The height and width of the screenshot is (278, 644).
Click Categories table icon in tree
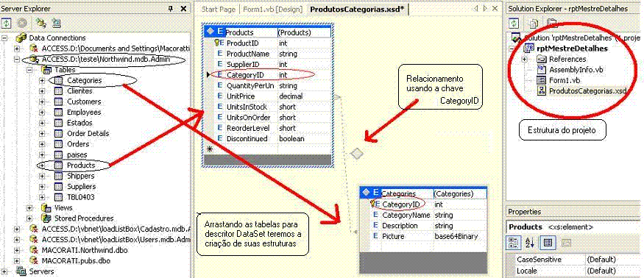point(58,80)
